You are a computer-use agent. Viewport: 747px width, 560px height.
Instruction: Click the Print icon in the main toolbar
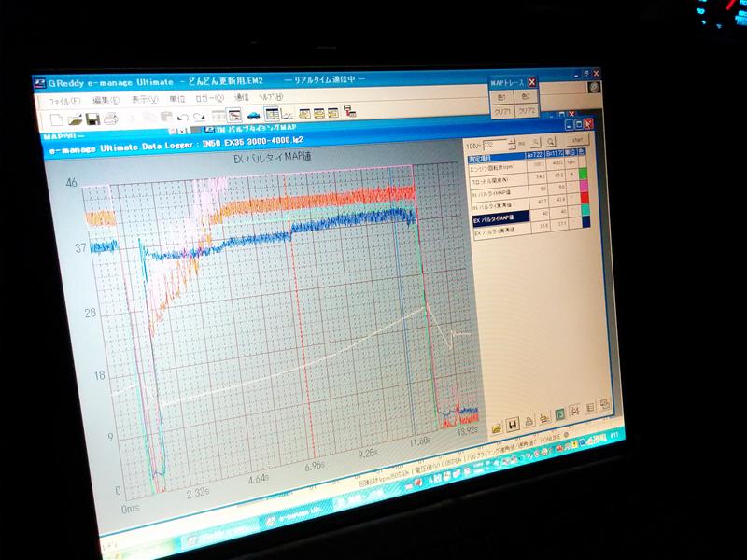pos(110,119)
